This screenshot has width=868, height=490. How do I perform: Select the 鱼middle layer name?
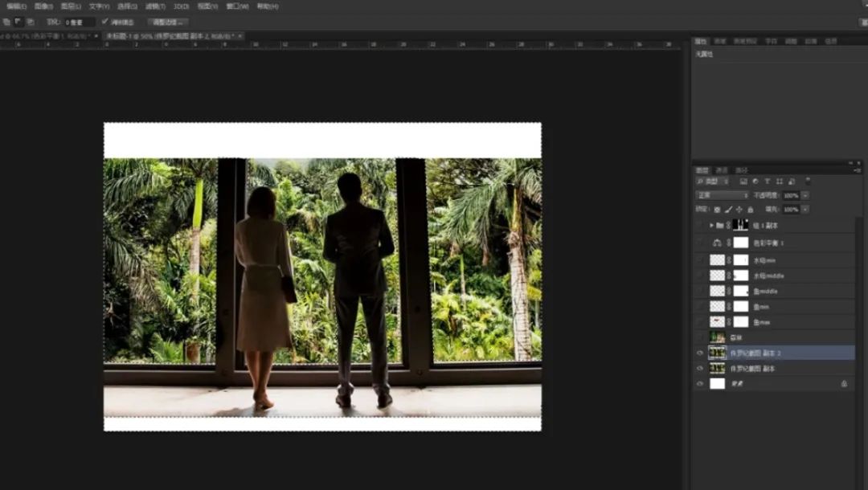point(766,291)
